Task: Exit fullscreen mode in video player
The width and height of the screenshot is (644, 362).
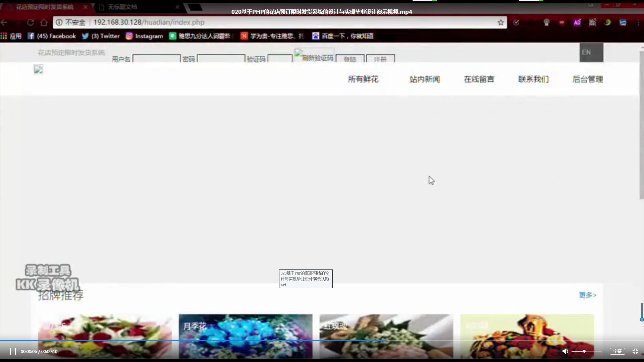Action: pyautogui.click(x=635, y=351)
